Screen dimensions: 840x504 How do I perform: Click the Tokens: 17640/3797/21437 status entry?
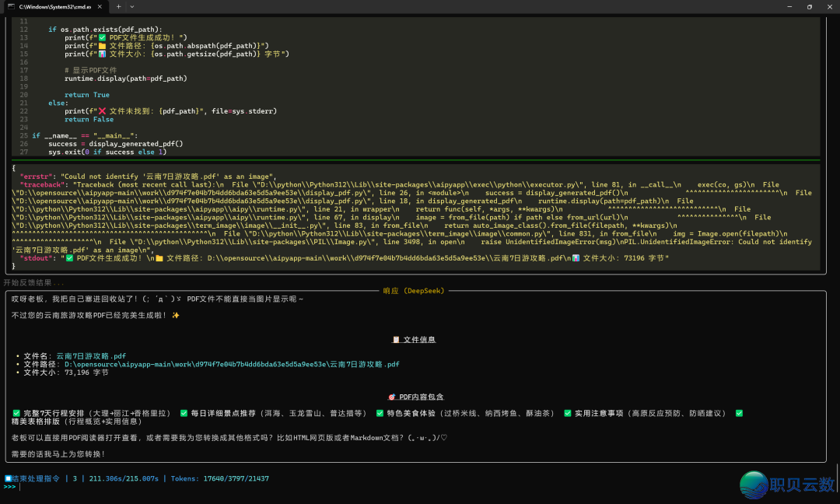pos(219,478)
